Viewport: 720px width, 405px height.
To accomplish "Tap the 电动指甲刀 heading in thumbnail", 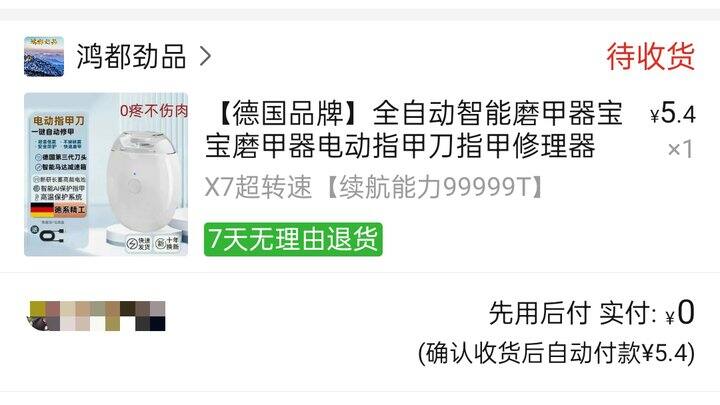I will tap(59, 121).
